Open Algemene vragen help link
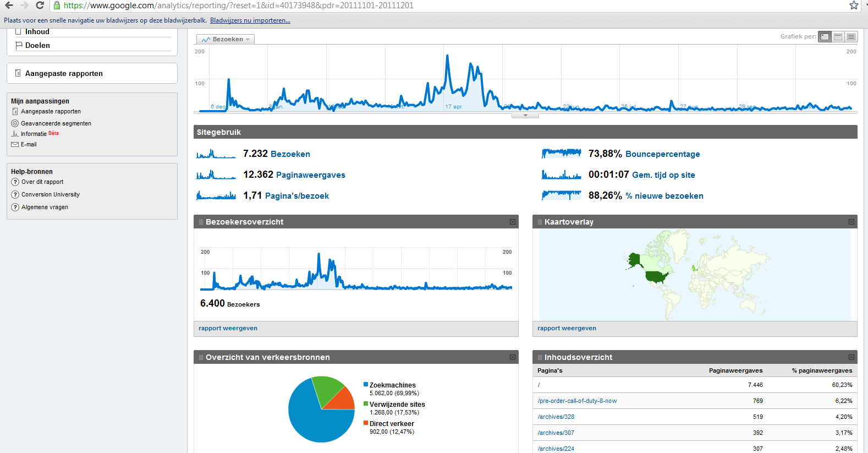The height and width of the screenshot is (453, 868). pos(45,208)
